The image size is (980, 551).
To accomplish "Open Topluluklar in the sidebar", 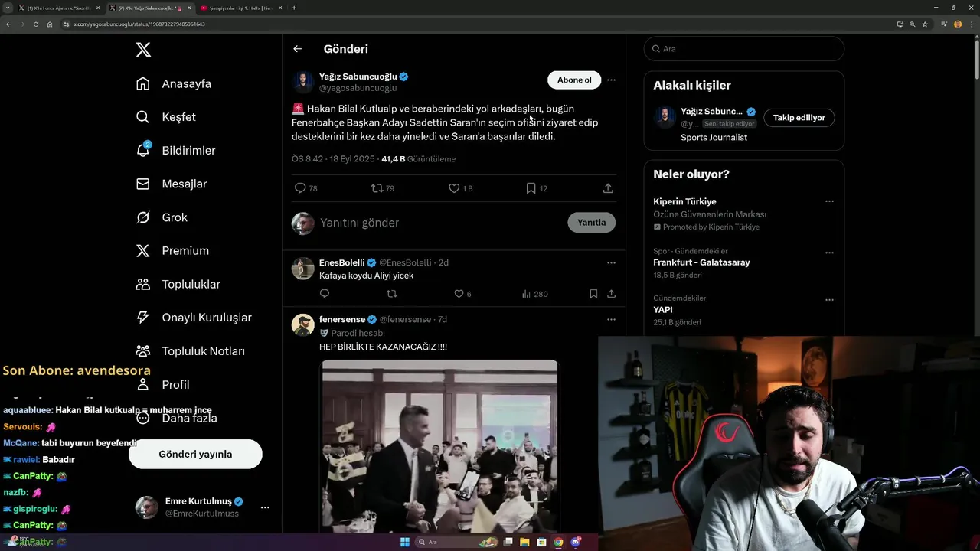I will (178, 284).
